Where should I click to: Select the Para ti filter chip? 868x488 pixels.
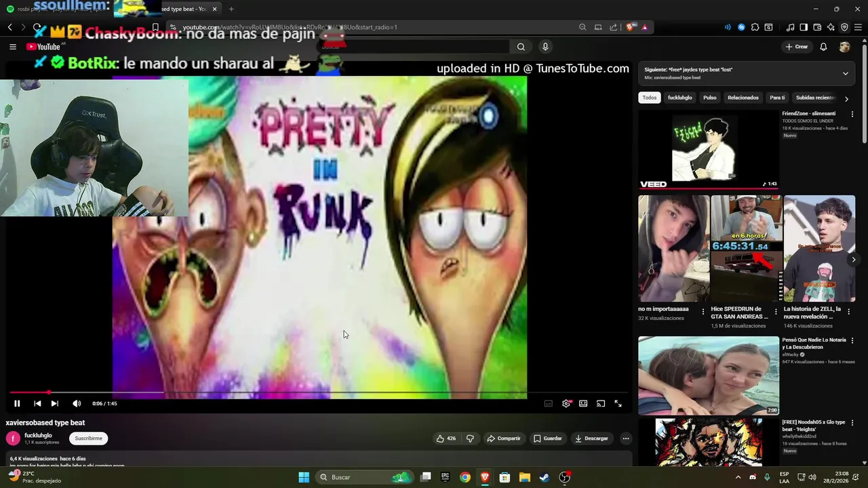tap(777, 98)
